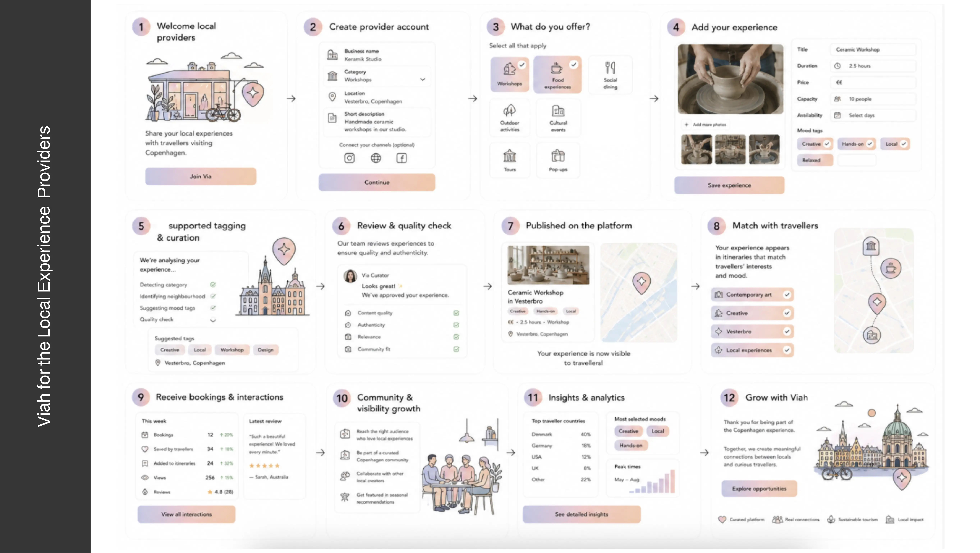Click the Via Curator avatar
980x553 pixels.
350,276
